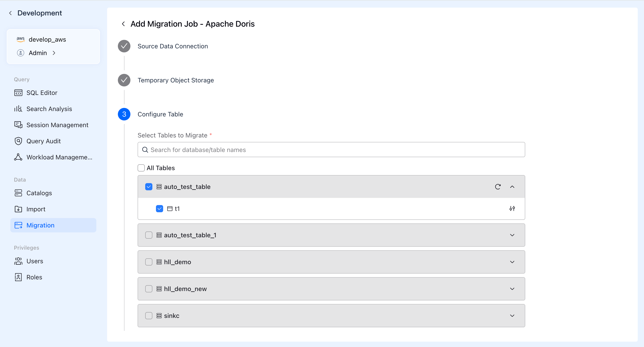
Task: Open the Users privileges page
Action: tap(35, 261)
